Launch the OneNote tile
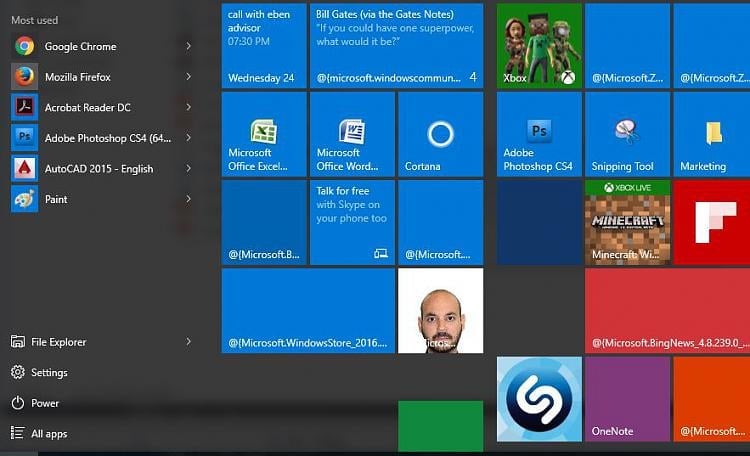 click(627, 398)
